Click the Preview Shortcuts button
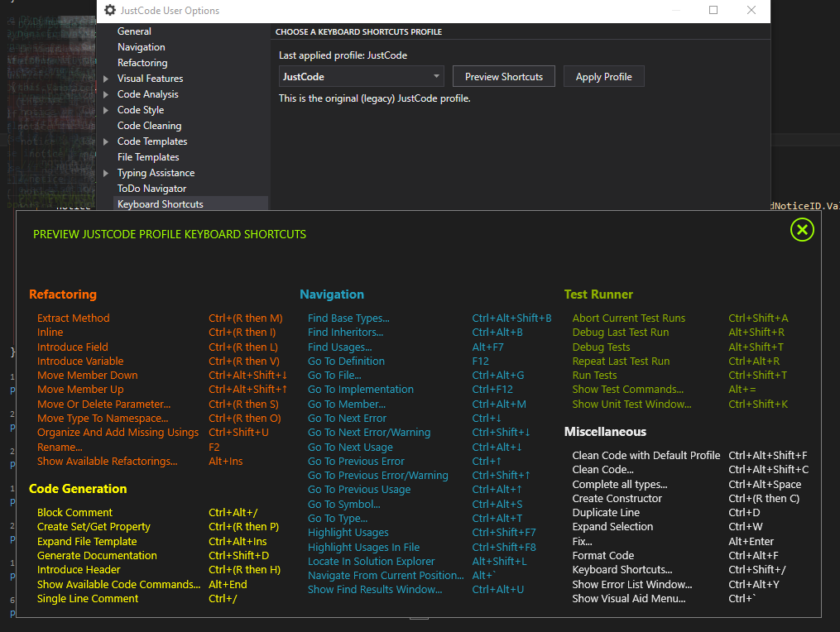Viewport: 840px width, 632px height. [503, 77]
